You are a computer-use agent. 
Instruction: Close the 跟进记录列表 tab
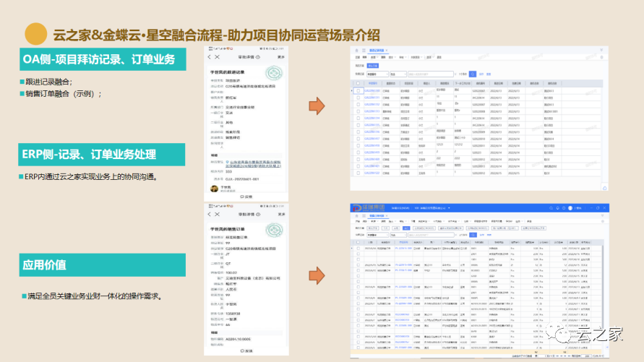tap(387, 51)
